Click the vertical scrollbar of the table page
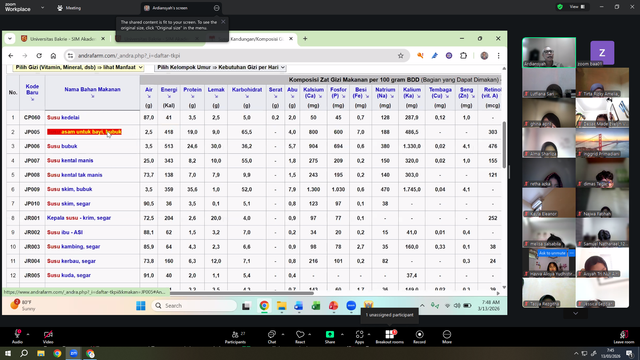This screenshot has height=360, width=640. click(x=504, y=144)
